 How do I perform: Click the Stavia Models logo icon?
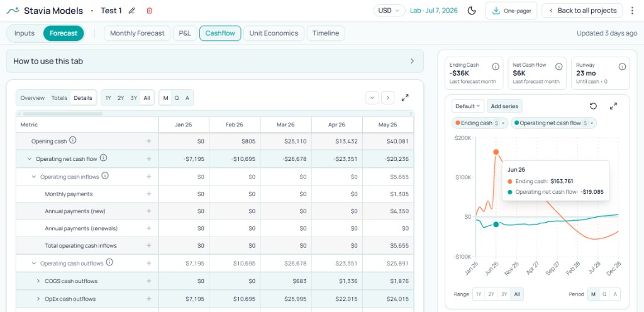pyautogui.click(x=13, y=11)
